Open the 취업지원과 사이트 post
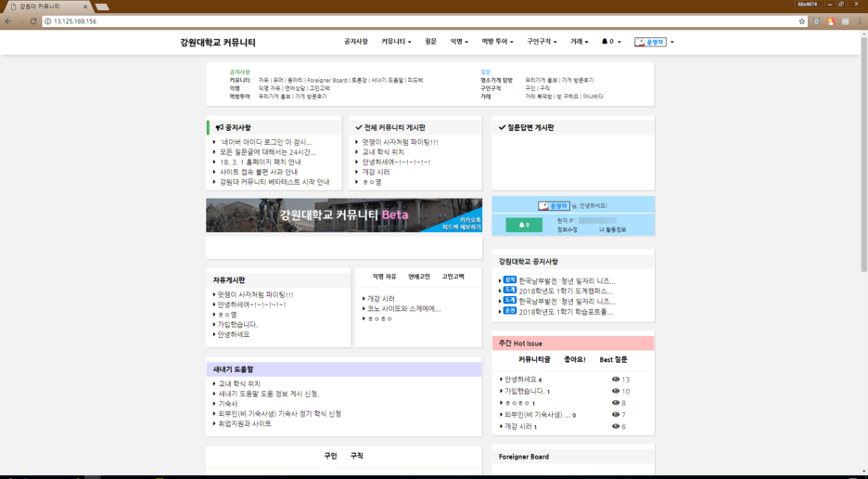 pyautogui.click(x=245, y=423)
